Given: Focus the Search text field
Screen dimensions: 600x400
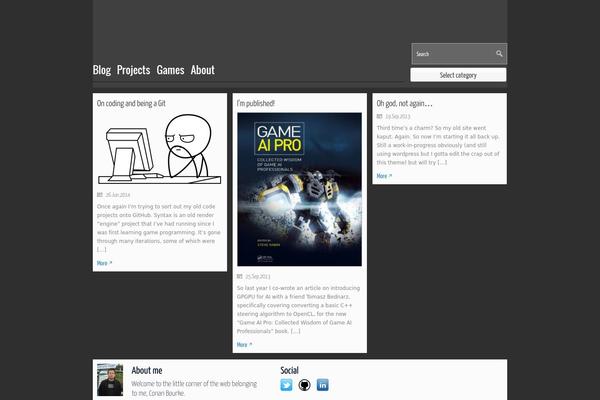Looking at the screenshot, I should tap(450, 54).
